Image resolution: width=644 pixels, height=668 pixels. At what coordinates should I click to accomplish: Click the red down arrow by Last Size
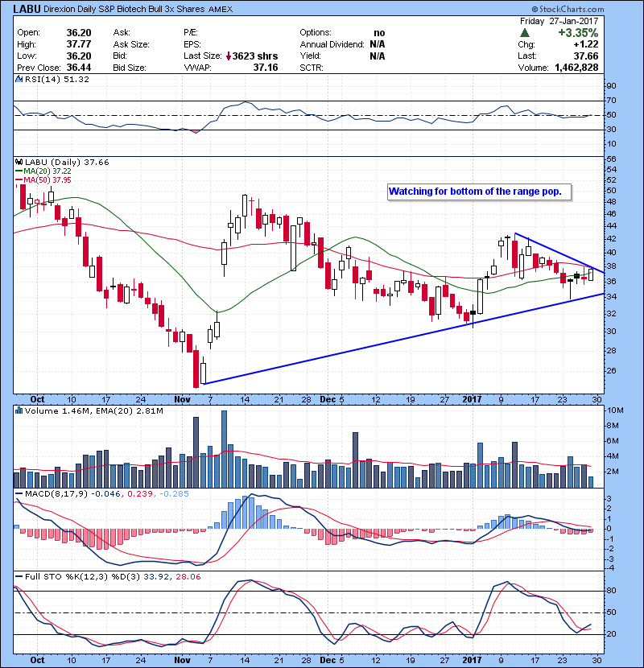pos(229,56)
